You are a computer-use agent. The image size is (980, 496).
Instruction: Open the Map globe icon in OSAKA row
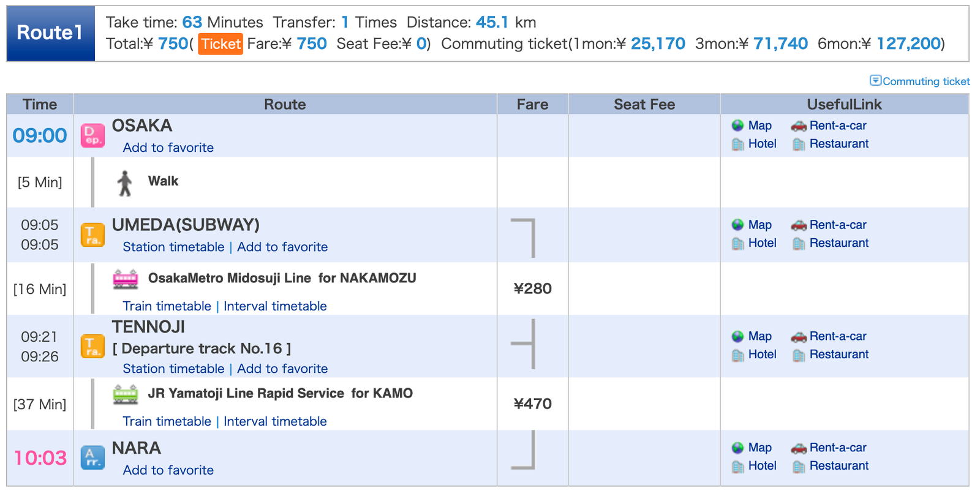[x=737, y=126]
